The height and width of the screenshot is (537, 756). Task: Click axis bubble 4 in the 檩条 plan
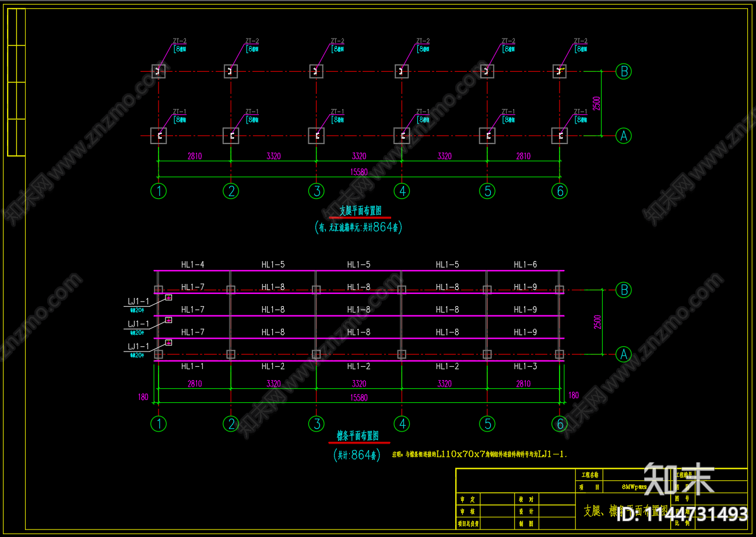402,424
